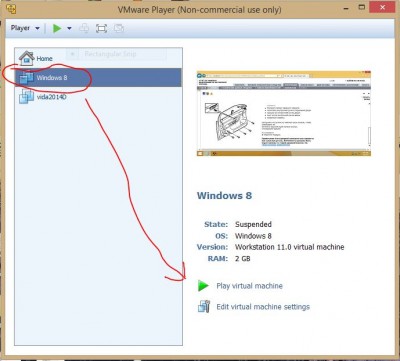Click the Windows 8 VM icon
Screen dimensions: 400x361
pyautogui.click(x=26, y=77)
